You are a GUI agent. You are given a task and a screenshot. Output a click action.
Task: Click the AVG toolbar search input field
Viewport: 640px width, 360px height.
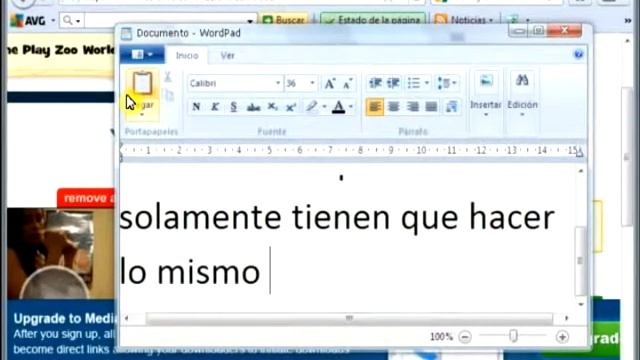(167, 20)
